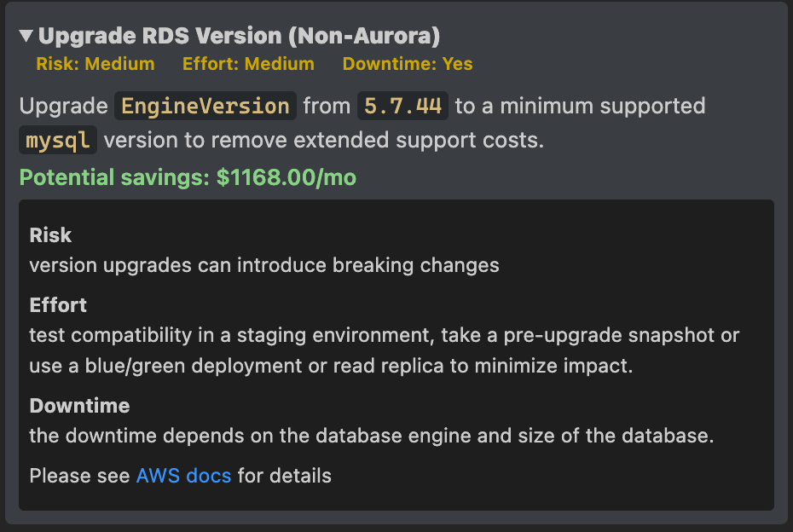Select the Upgrade RDS Version (Non-Aurora) heading

239,36
